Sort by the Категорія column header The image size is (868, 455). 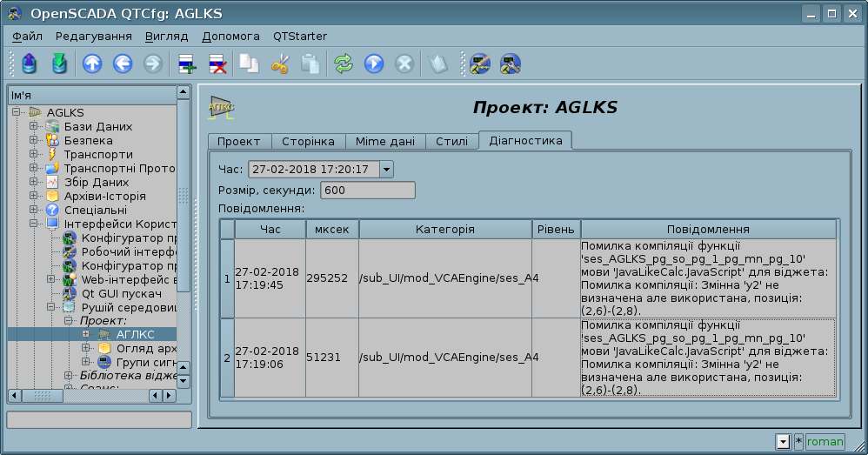pyautogui.click(x=445, y=229)
